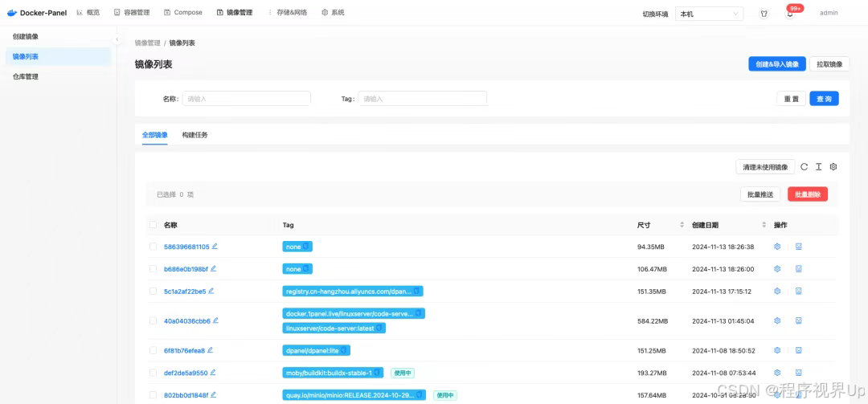Select checkbox for image 802bb0d1848f
This screenshot has width=868, height=404.
[153, 394]
